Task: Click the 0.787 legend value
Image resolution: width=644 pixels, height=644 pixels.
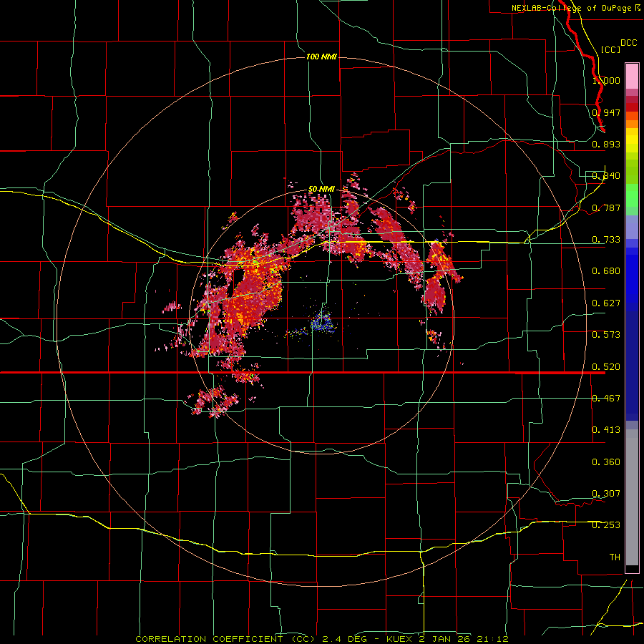Action: pos(606,208)
